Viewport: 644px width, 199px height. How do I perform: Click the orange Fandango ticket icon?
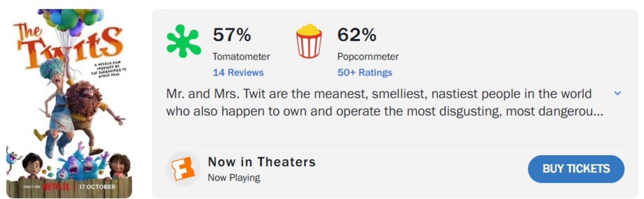pyautogui.click(x=183, y=169)
